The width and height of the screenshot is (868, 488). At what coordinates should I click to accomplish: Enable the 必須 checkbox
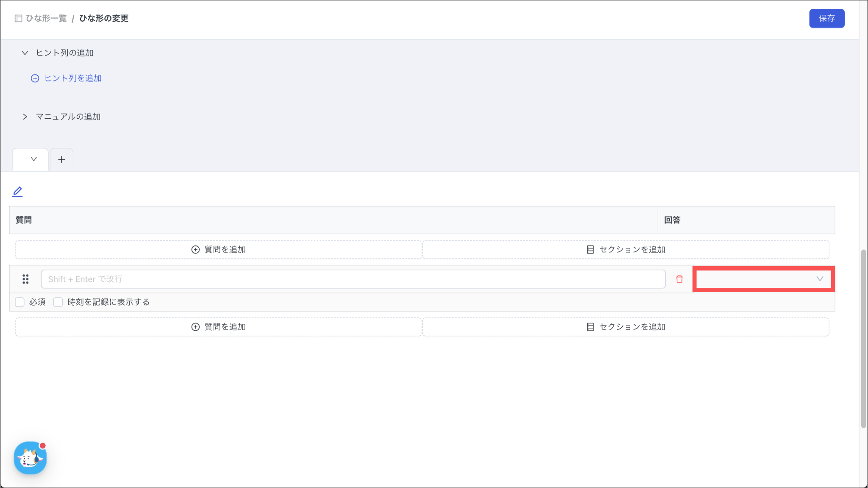[20, 302]
